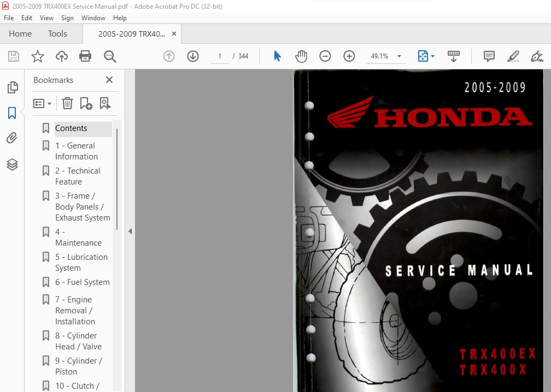Click the Zoom out minus icon
The width and height of the screenshot is (551, 392).
[325, 56]
